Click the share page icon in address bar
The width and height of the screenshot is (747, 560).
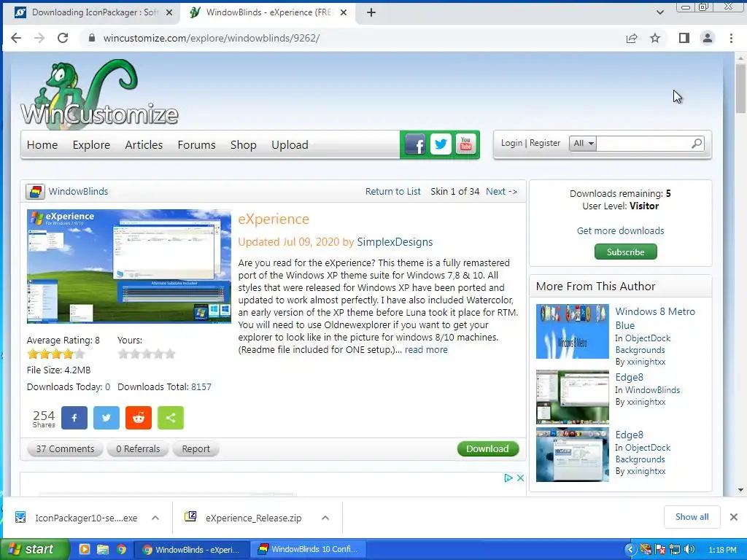tap(632, 38)
